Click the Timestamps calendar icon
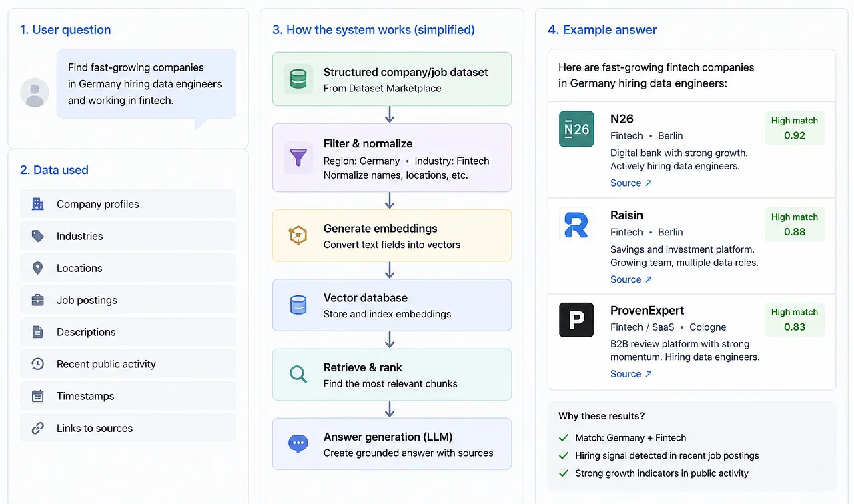The image size is (854, 504). point(38,396)
